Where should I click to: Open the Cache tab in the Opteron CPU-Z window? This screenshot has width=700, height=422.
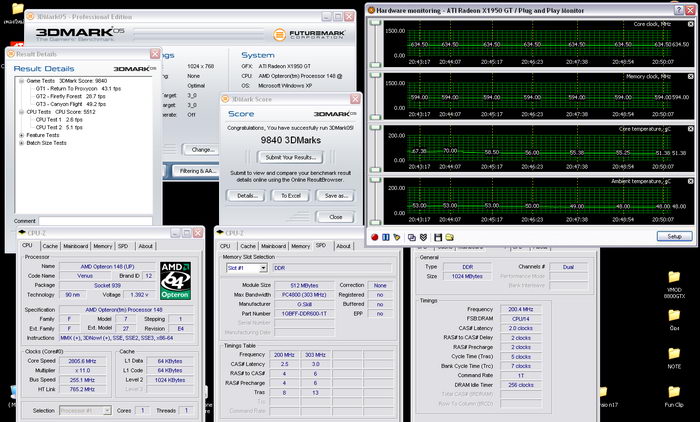(50, 246)
